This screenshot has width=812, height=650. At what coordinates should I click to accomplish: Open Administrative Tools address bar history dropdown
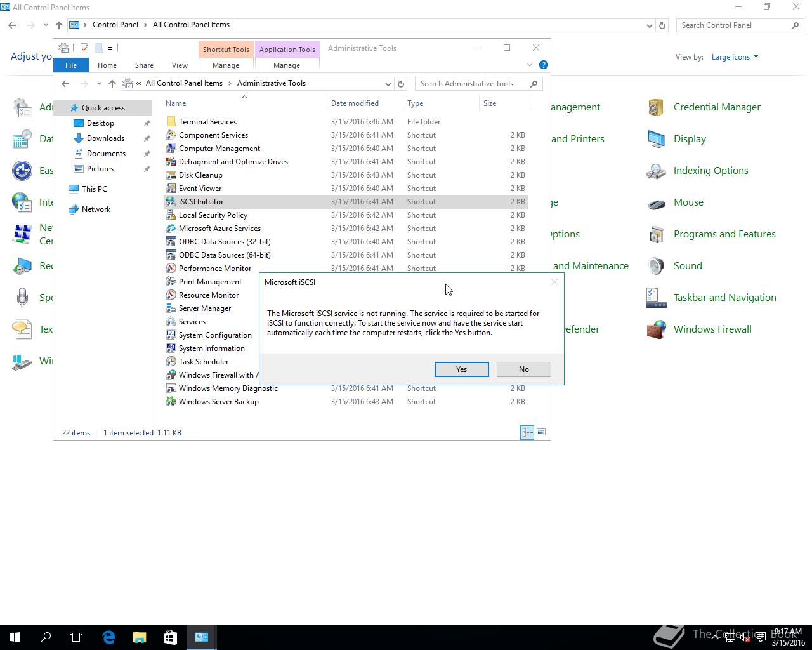pos(388,84)
